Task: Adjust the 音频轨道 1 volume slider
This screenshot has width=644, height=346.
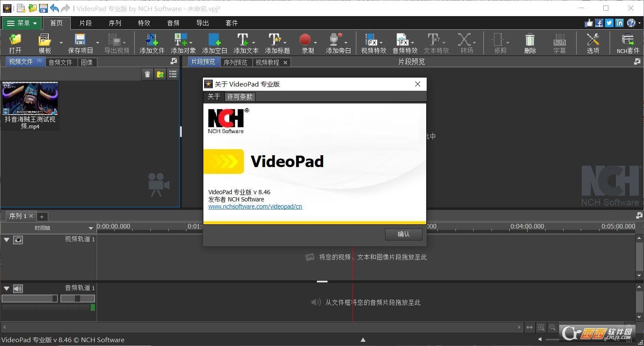Action: [30, 299]
